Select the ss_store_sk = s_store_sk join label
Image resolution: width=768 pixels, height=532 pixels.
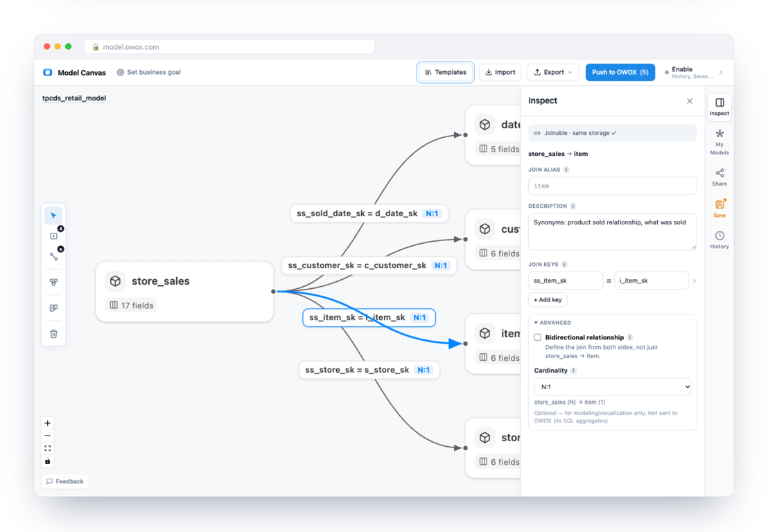click(369, 370)
